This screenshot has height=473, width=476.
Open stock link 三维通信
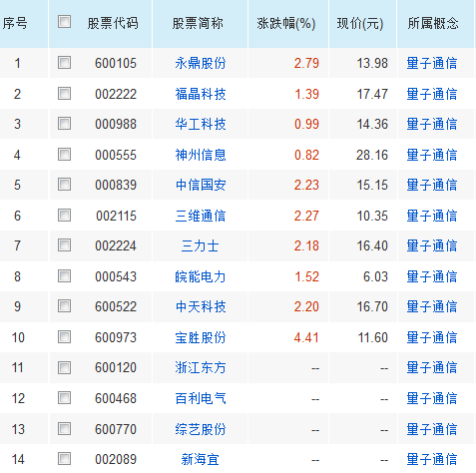[201, 216]
